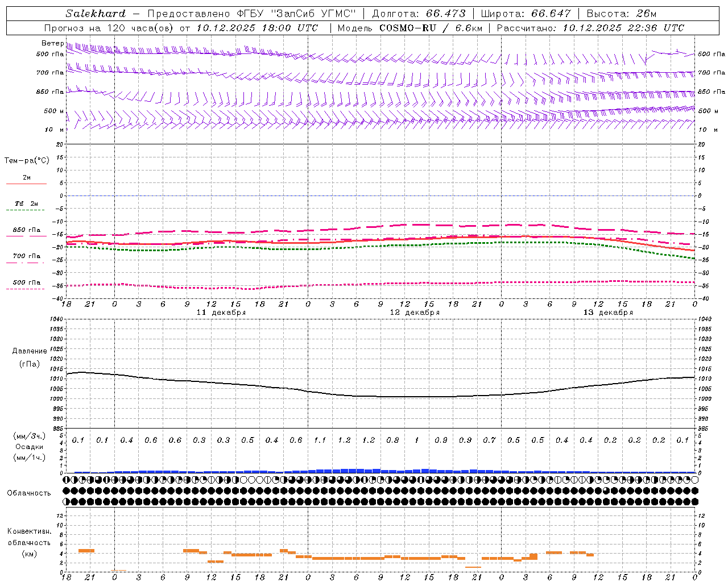Viewport: 728px width, 582px height.
Task: Click the station name Salekhard in header
Action: coord(95,14)
